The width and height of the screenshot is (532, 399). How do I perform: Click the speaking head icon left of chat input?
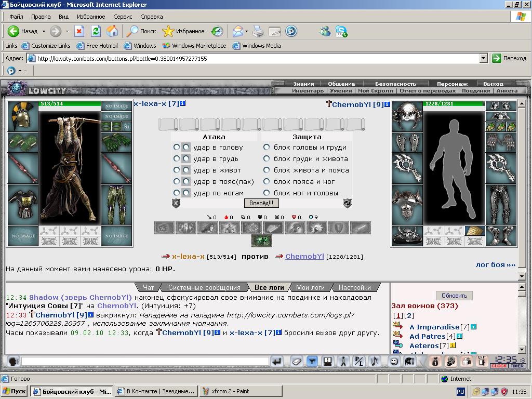pos(13,362)
